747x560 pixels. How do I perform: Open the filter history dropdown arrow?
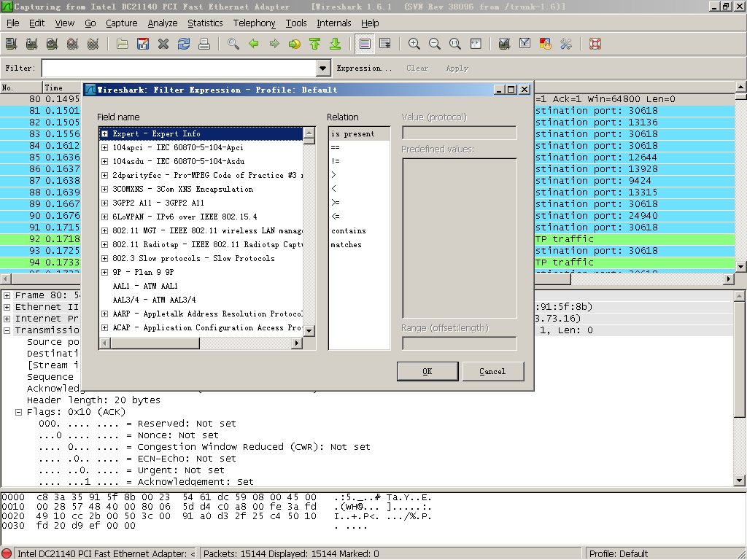(323, 68)
